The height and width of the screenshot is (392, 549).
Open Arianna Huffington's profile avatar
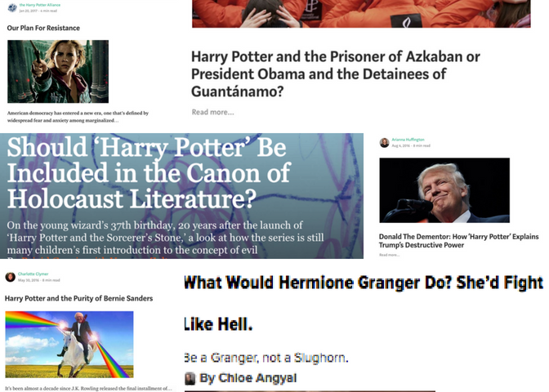pyautogui.click(x=385, y=142)
